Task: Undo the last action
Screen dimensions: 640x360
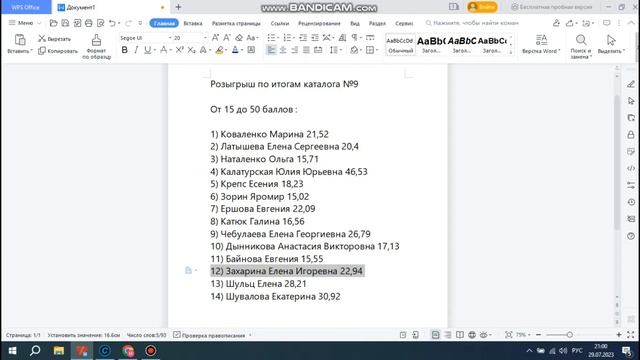Action: pos(112,23)
